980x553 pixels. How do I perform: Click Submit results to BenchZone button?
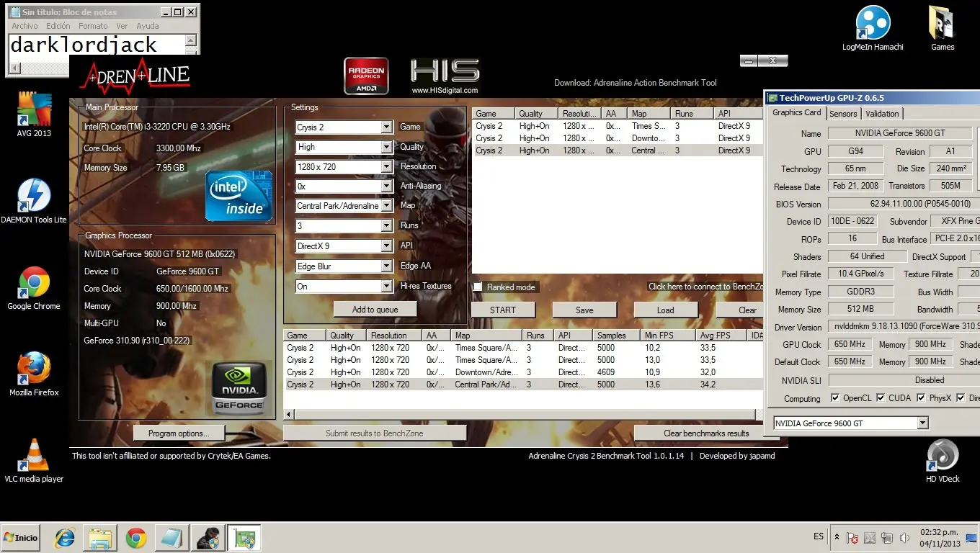(x=375, y=433)
